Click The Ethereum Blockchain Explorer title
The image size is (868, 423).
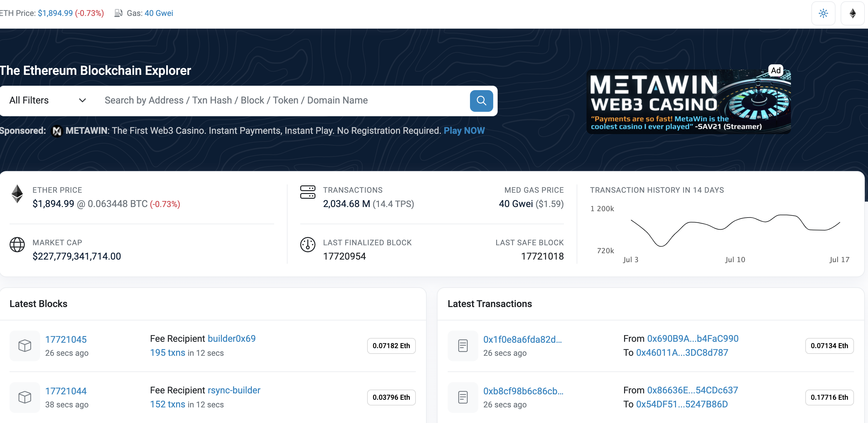point(95,71)
